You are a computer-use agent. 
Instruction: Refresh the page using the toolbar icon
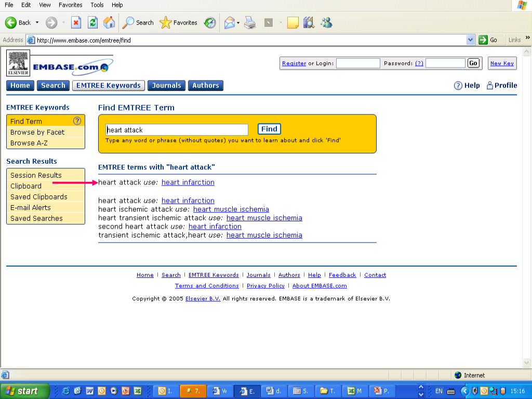[92, 23]
